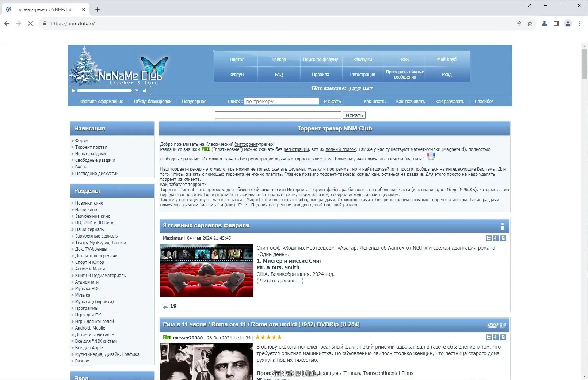The height and width of the screenshot is (380, 588).
Task: Bookmark the page with the browser star icon
Action: [x=530, y=23]
